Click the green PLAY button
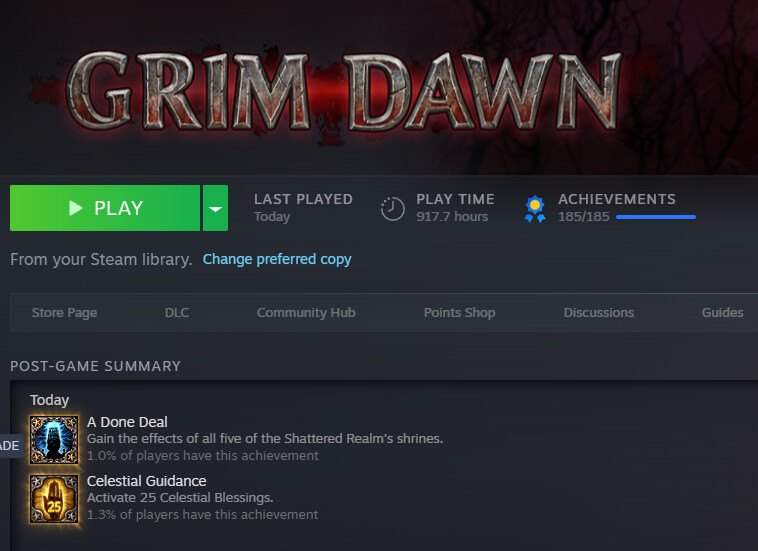 point(105,208)
